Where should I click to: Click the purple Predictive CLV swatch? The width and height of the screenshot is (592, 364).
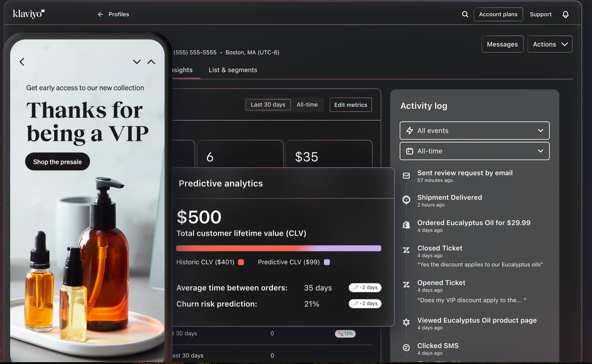click(327, 262)
